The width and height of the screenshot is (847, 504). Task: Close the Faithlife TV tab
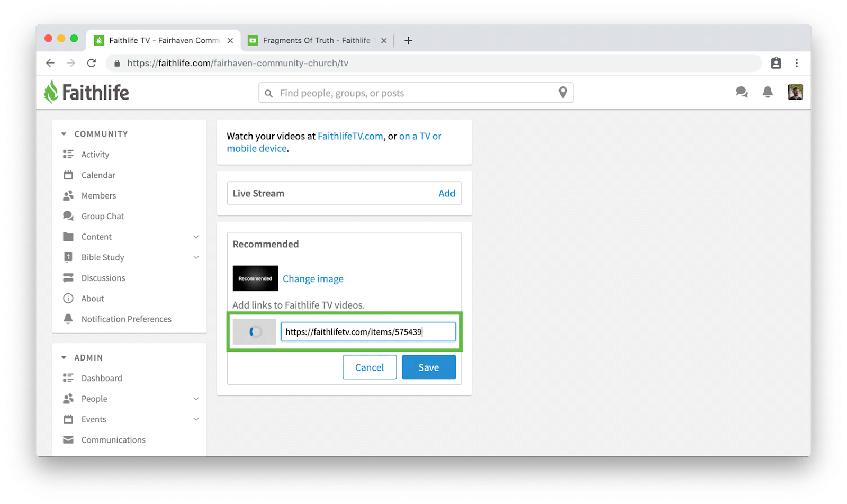[x=230, y=40]
